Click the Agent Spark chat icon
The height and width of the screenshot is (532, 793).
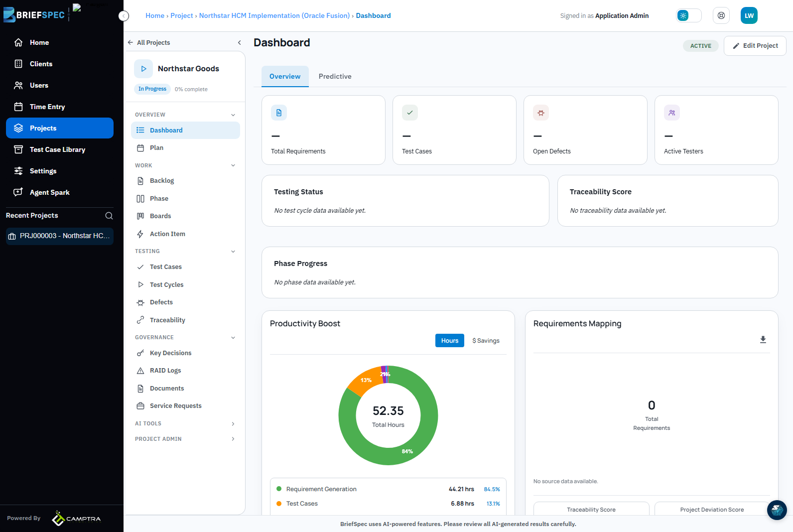click(18, 192)
